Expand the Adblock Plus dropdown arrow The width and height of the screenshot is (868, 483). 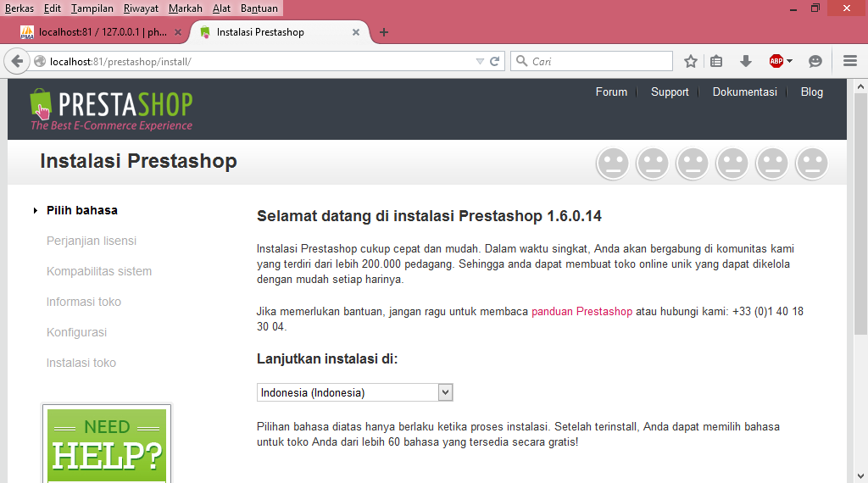(789, 61)
